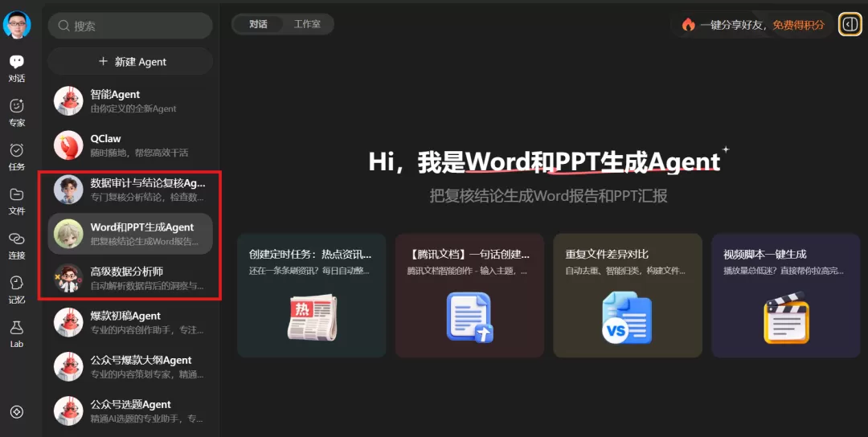Click 专门复核分析结论 subtitle
Viewport: 868px width, 437px height.
(x=147, y=198)
